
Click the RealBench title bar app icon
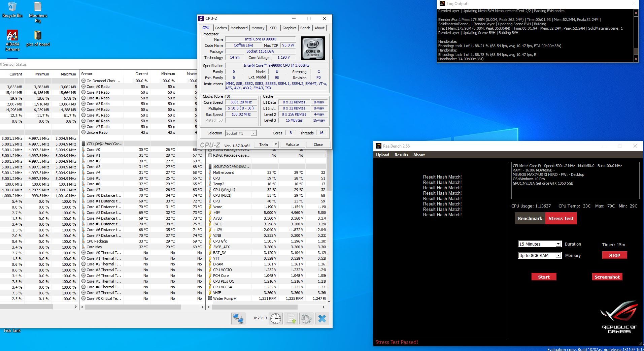tap(379, 146)
